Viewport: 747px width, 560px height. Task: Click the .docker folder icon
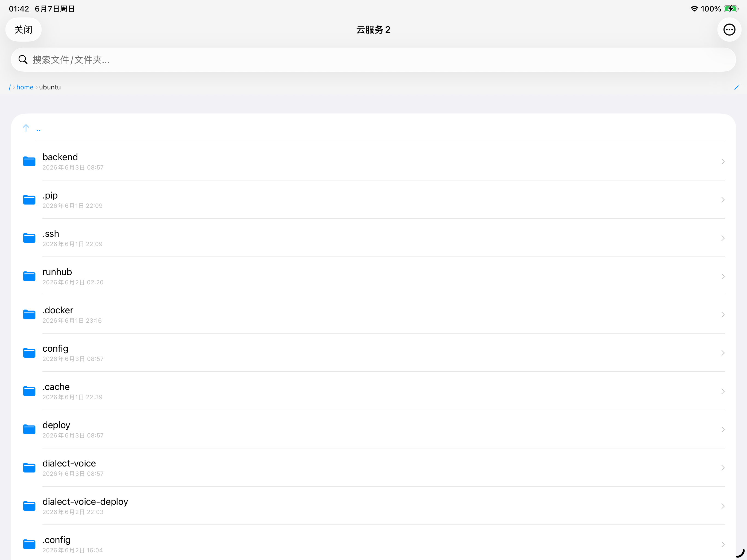[29, 314]
